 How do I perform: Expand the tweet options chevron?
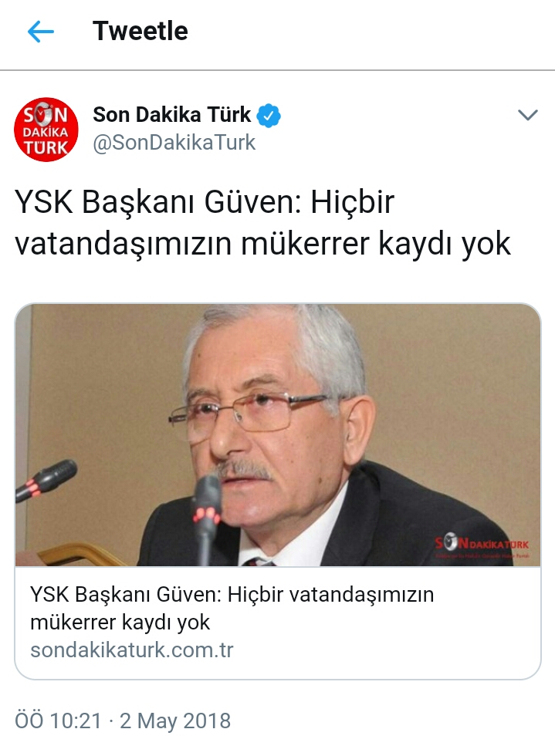(x=527, y=115)
